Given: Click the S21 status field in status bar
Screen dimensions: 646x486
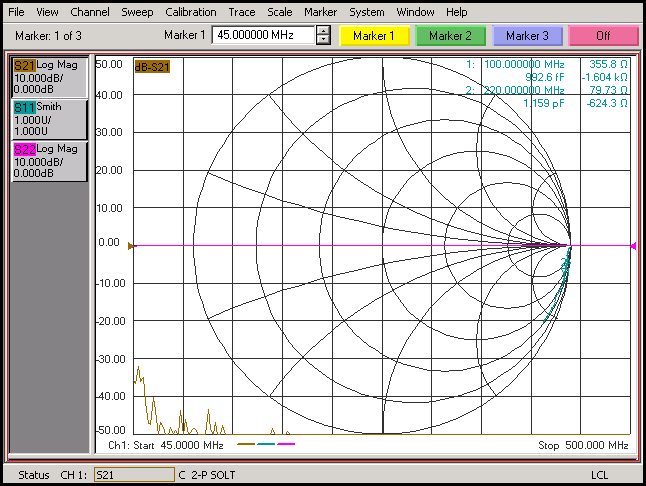Looking at the screenshot, I should (134, 475).
